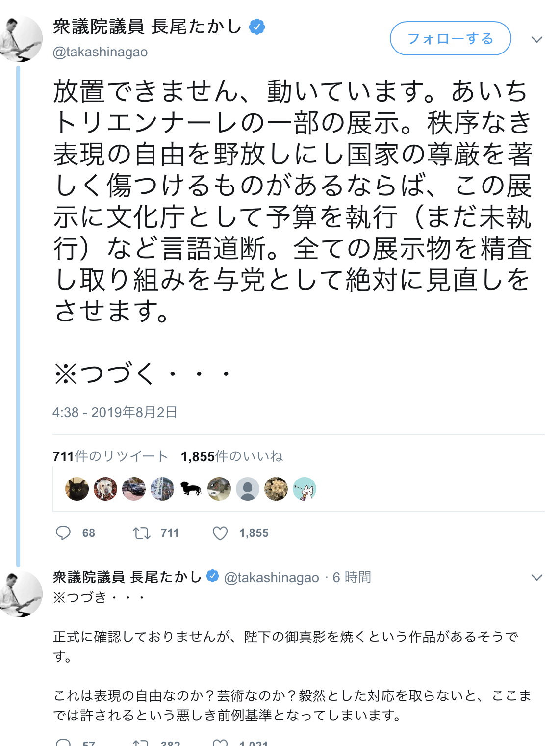Click the reply icon on the ※つづき tweet
Screen dimensions: 560x746
[x=65, y=743]
